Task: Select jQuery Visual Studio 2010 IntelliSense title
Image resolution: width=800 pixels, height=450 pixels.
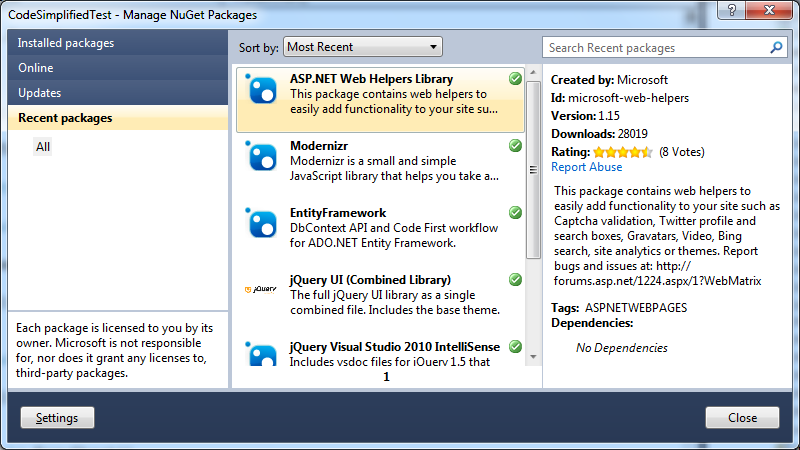Action: [394, 347]
